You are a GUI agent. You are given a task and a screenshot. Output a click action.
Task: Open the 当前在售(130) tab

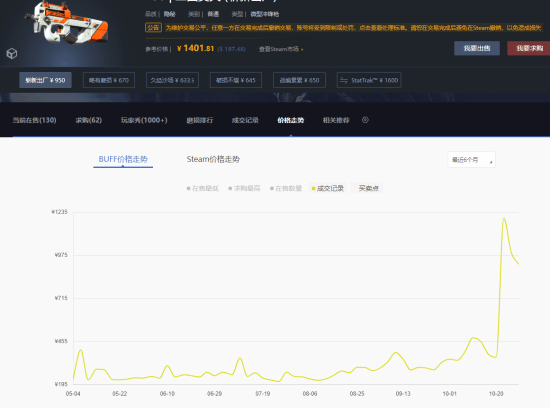click(34, 120)
